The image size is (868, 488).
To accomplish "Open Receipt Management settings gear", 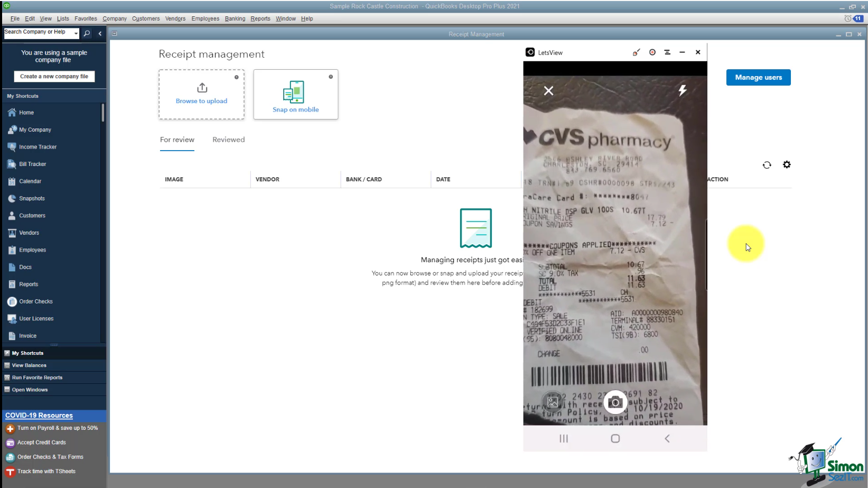I will 787,164.
